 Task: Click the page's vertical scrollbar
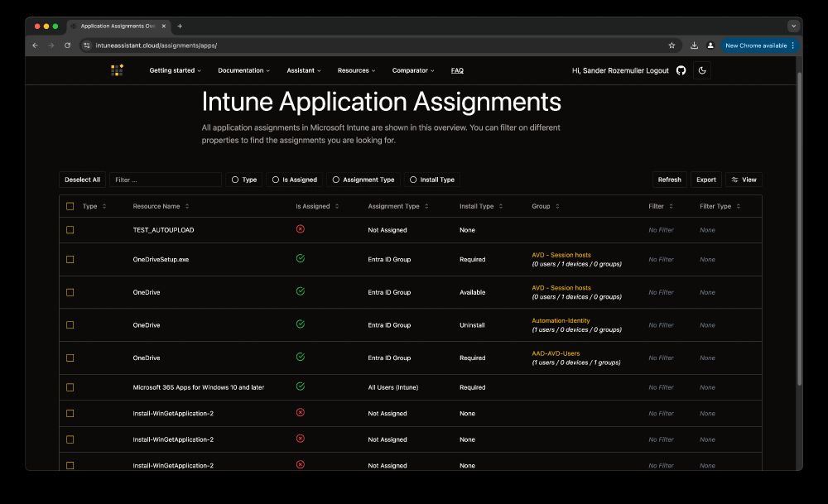click(799, 229)
